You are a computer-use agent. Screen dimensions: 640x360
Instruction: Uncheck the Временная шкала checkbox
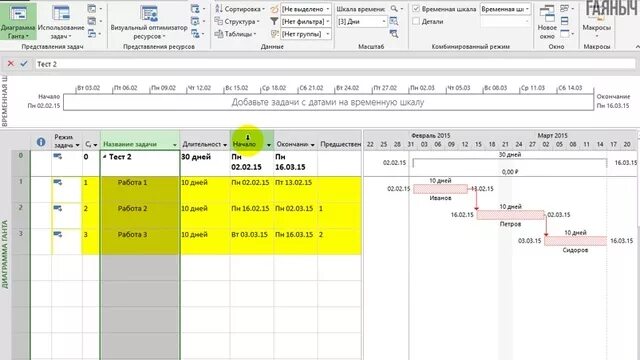click(x=416, y=9)
